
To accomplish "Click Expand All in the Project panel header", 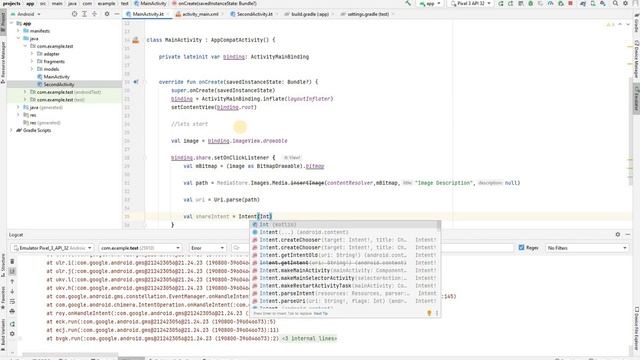I will point(84,14).
